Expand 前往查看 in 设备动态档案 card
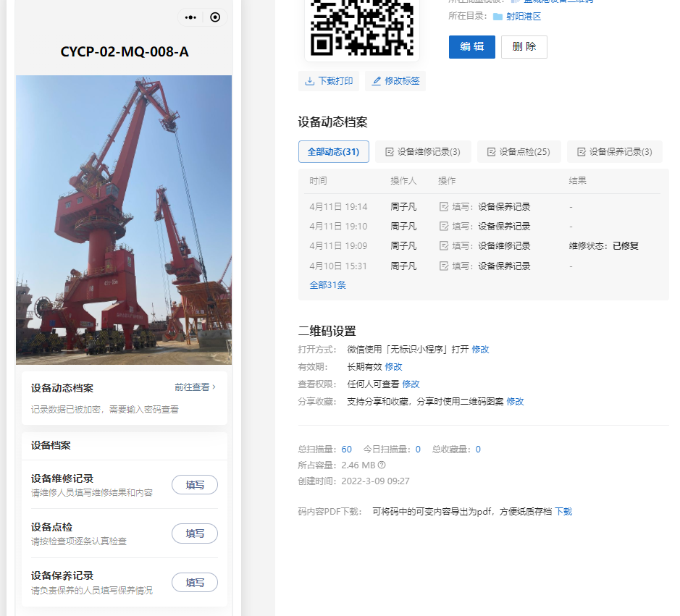The width and height of the screenshot is (680, 616). pos(195,387)
